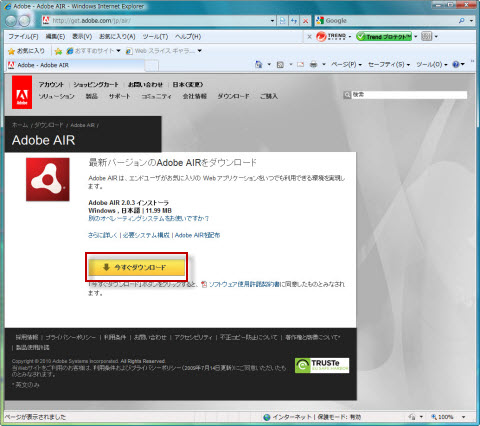This screenshot has width=480, height=426.
Task: Click the TRUSTe certification badge
Action: (x=322, y=365)
